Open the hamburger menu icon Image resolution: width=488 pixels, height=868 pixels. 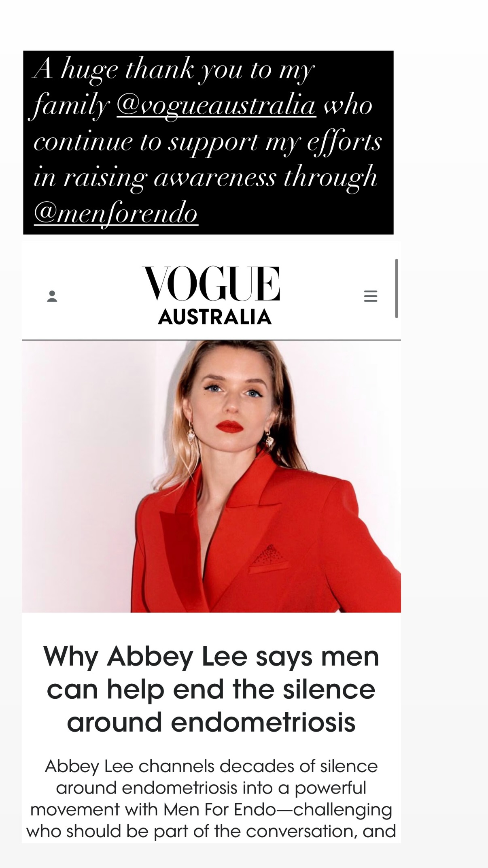tap(371, 296)
